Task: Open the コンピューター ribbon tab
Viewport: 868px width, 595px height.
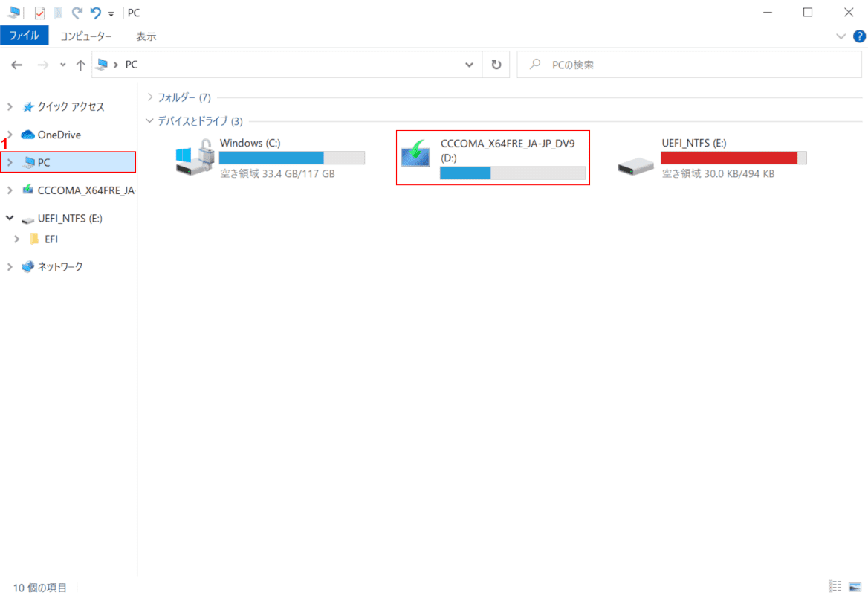Action: click(85, 36)
